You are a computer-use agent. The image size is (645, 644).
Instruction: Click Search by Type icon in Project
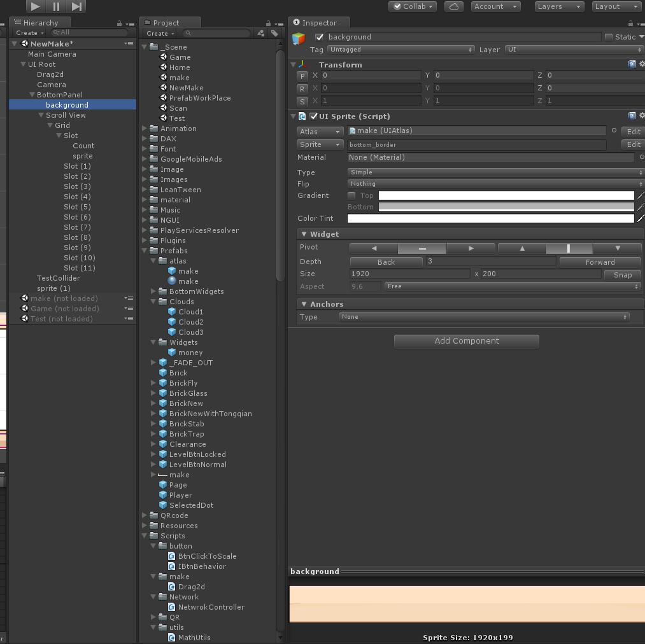pos(261,33)
